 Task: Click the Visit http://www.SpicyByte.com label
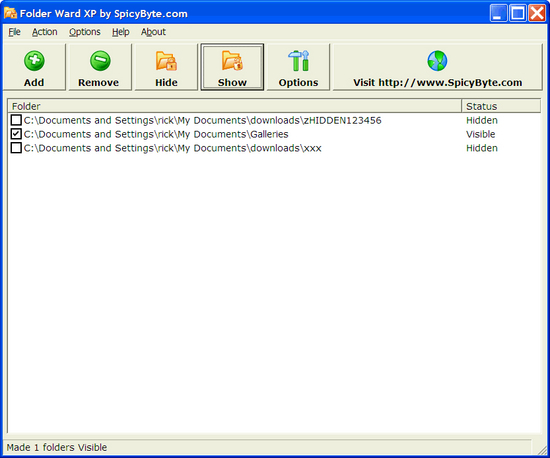[437, 82]
